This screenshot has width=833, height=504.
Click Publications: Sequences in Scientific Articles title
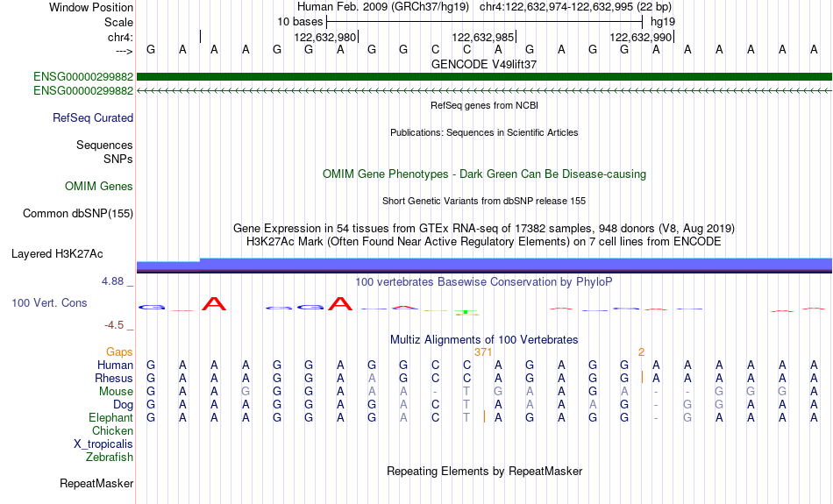[484, 132]
